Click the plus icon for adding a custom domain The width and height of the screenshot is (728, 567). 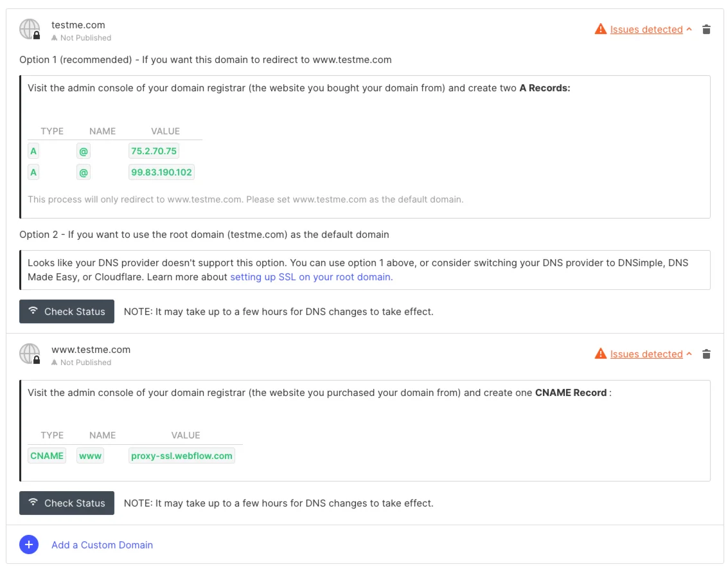pyautogui.click(x=29, y=544)
